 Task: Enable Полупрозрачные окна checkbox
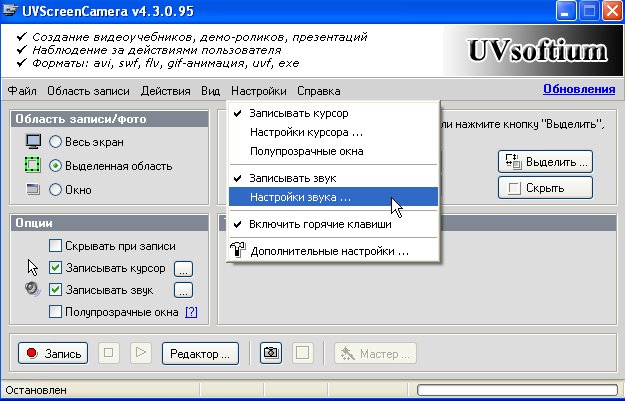click(55, 311)
